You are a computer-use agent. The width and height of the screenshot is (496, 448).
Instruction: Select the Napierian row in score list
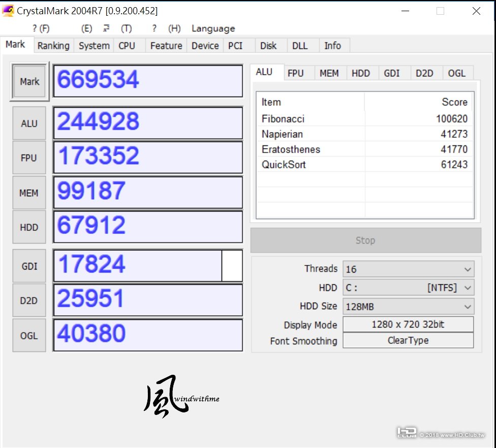click(365, 134)
